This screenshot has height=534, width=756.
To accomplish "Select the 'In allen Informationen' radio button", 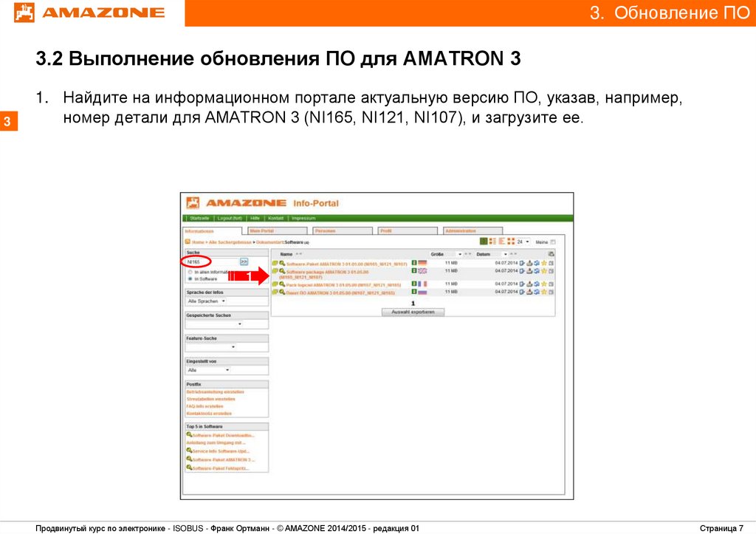I will tap(190, 272).
